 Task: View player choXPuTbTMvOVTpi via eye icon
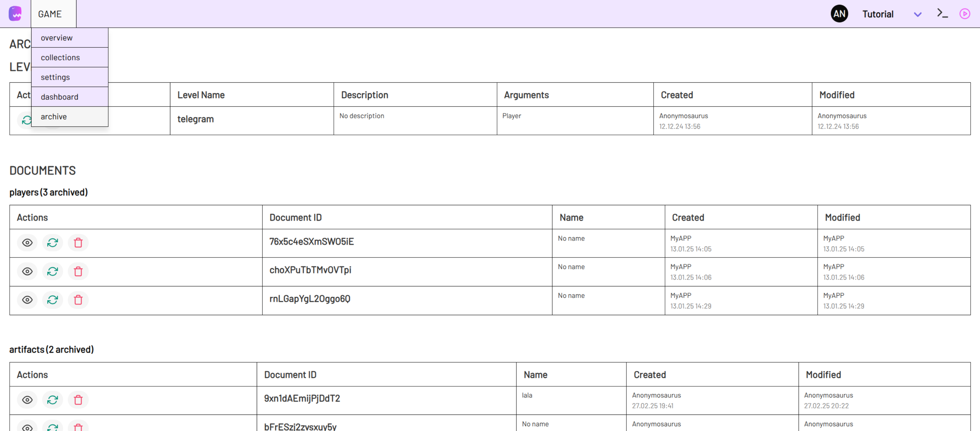click(27, 271)
